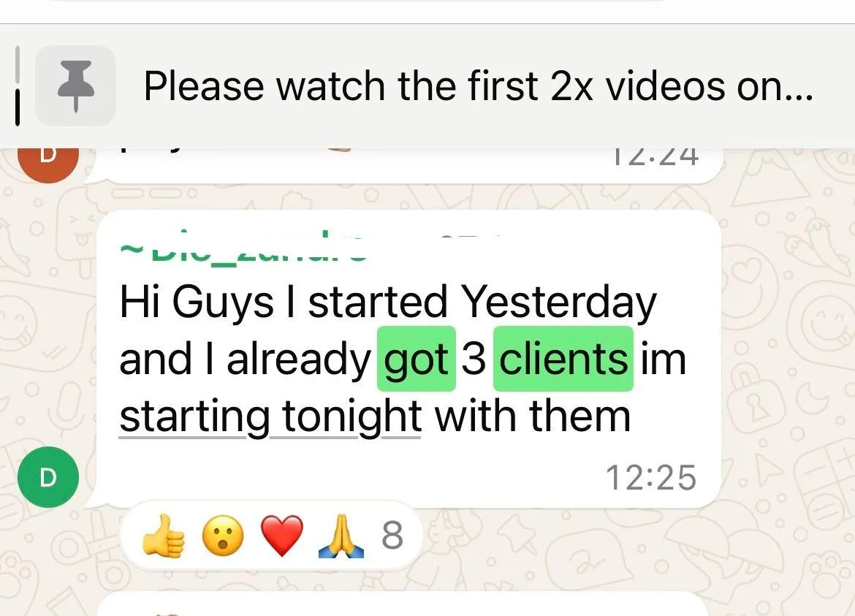Select the praying hands reaction emoji
855x616 pixels.
click(341, 536)
